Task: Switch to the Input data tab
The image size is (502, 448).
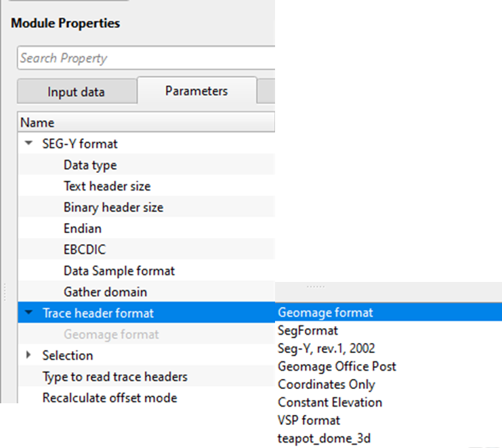Action: click(76, 91)
